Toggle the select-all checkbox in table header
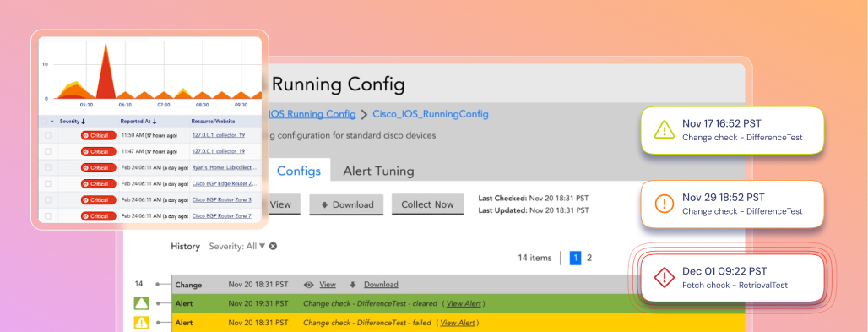Image resolution: width=868 pixels, height=332 pixels. tap(44, 122)
